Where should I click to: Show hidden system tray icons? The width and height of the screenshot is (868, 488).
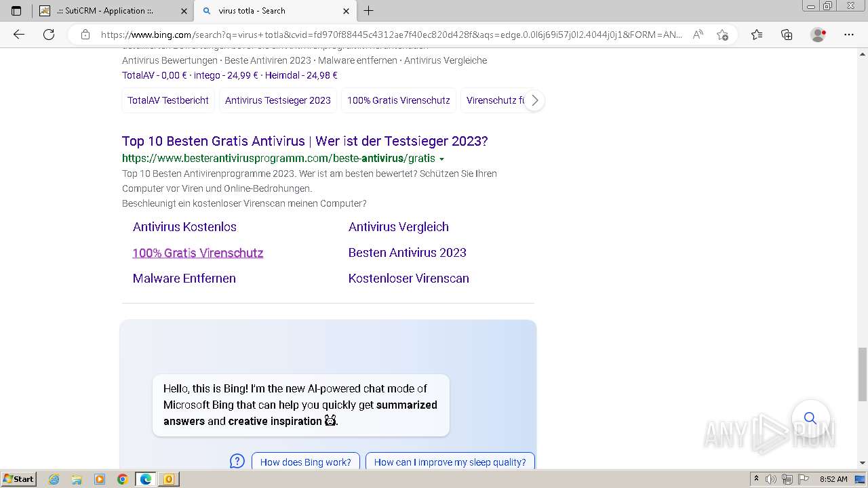(x=756, y=479)
